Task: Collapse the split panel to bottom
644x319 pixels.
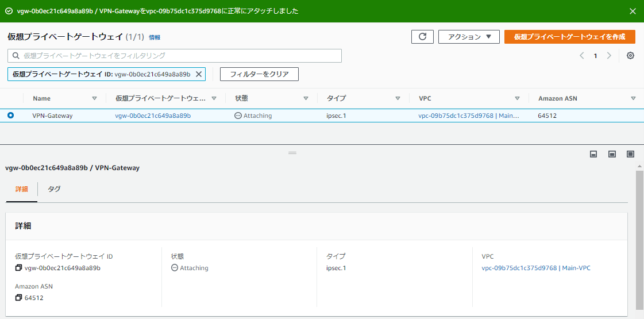Action: pyautogui.click(x=593, y=154)
